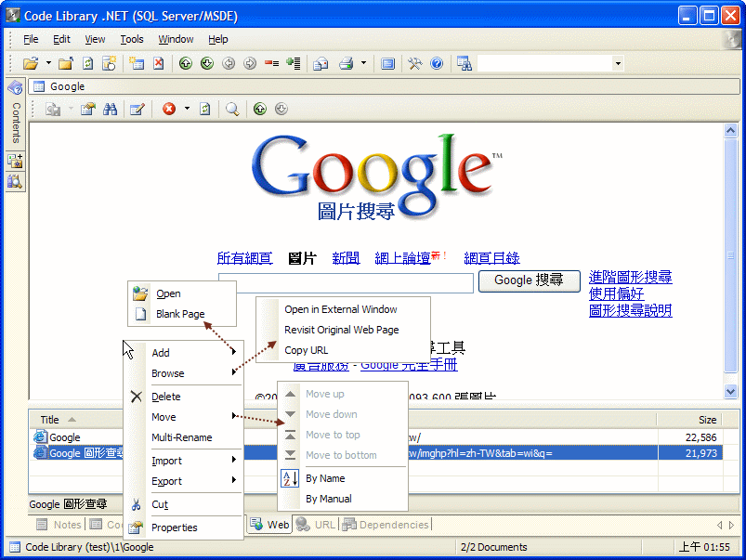The image size is (746, 560).
Task: Choose Multi-Rename from the context menu
Action: pos(184,437)
